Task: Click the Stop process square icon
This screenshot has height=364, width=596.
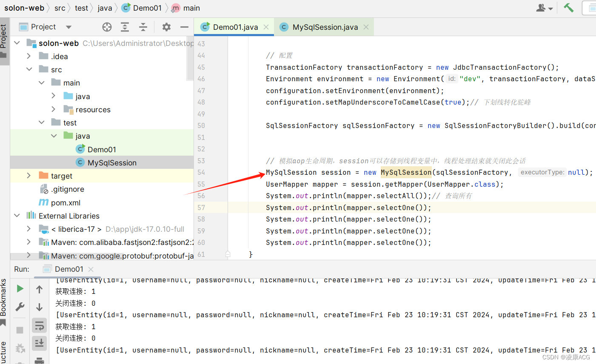Action: (20, 330)
